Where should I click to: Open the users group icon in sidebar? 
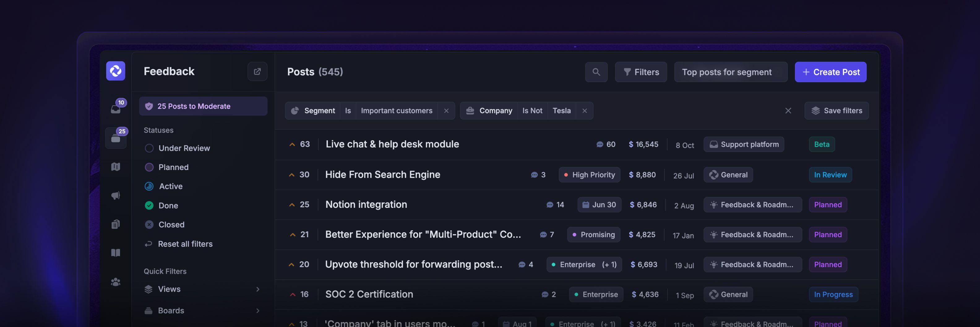pos(116,282)
